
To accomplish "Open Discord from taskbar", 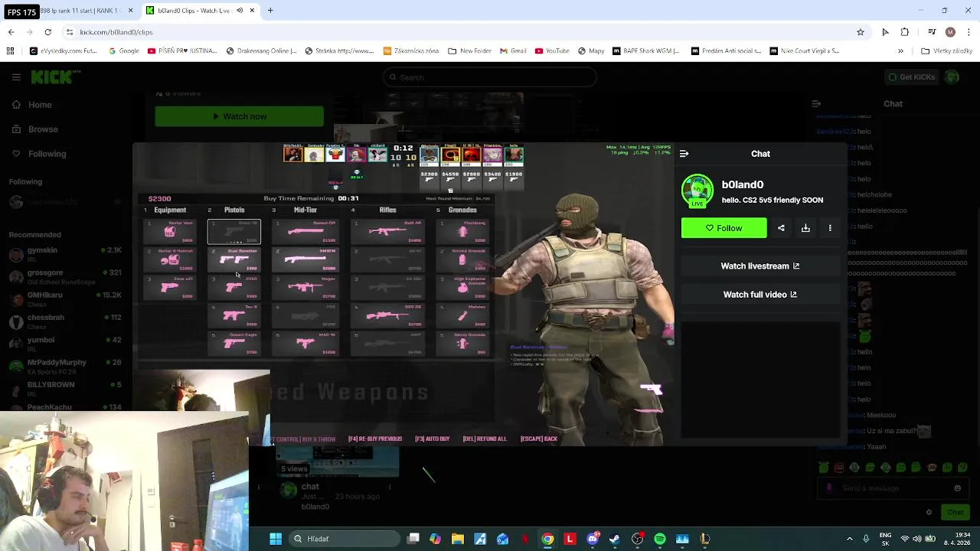I will pyautogui.click(x=593, y=539).
